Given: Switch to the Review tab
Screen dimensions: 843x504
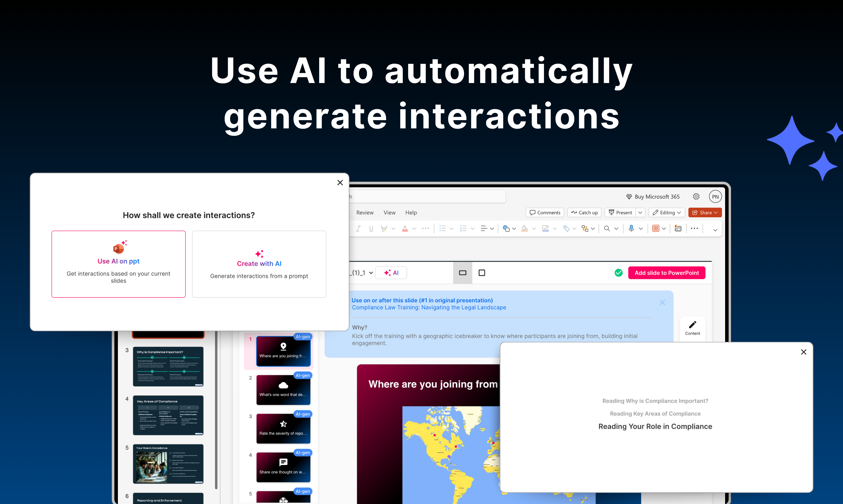Looking at the screenshot, I should point(365,212).
